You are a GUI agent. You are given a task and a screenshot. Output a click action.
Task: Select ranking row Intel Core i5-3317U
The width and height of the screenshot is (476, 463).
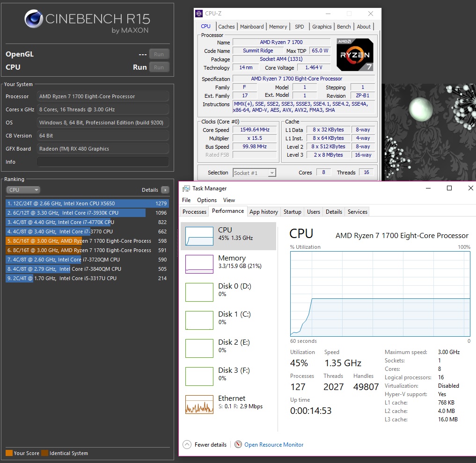coord(87,279)
